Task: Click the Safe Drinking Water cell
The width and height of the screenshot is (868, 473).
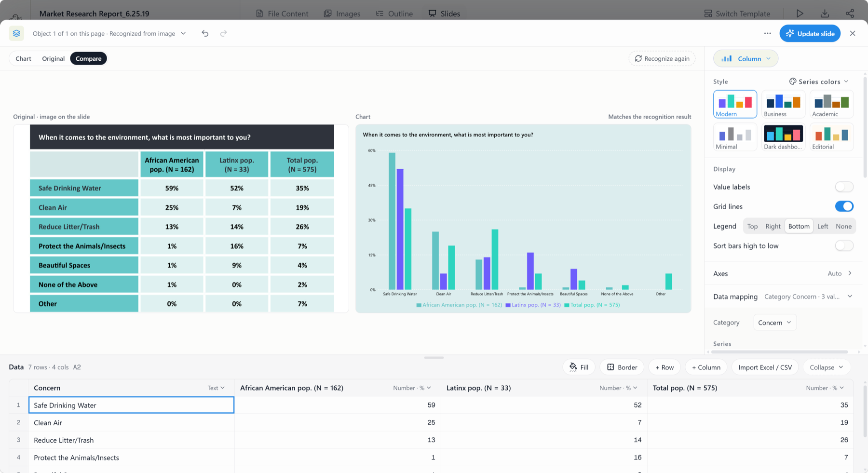Action: 131,405
